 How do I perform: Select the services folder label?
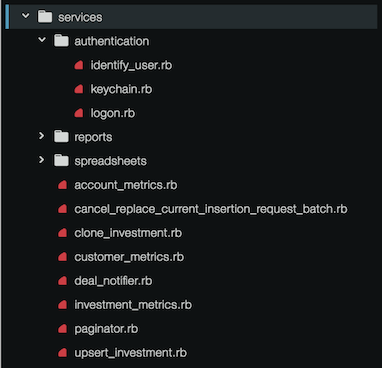(80, 17)
